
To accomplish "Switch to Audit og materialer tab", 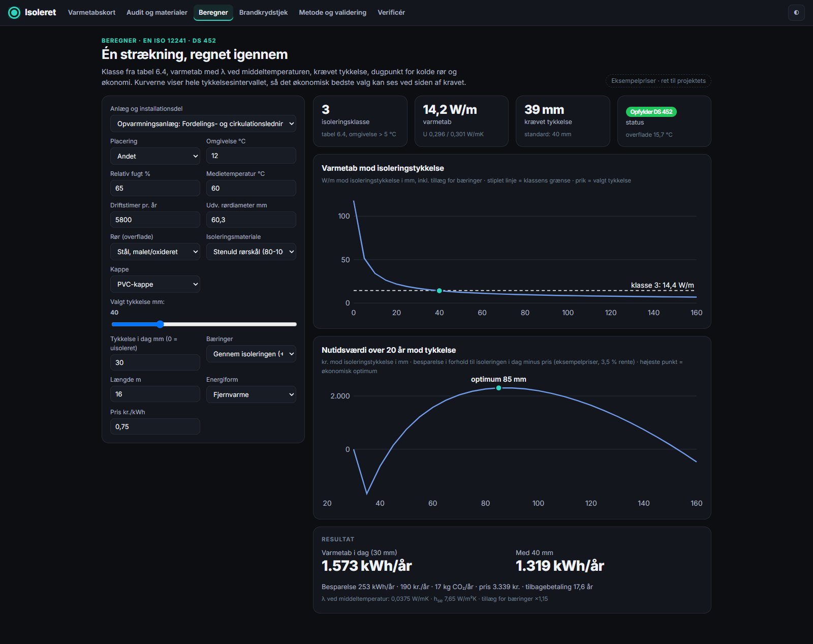I will (157, 12).
